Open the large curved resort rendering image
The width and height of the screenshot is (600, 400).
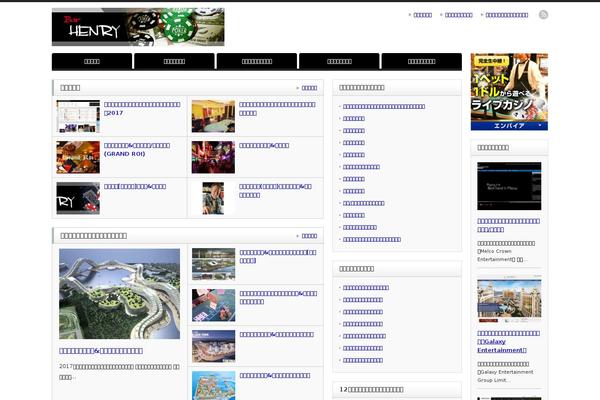[119, 294]
